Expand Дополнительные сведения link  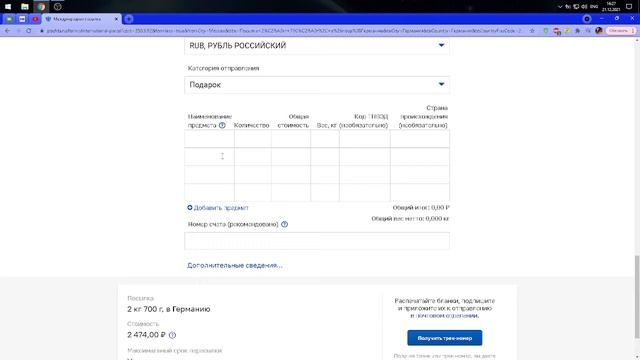(x=235, y=265)
